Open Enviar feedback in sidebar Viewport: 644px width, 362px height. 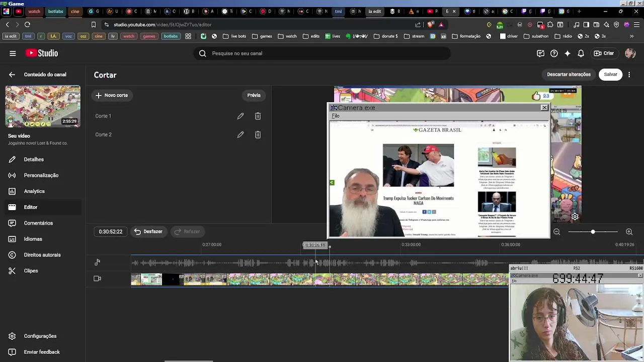pos(42,352)
